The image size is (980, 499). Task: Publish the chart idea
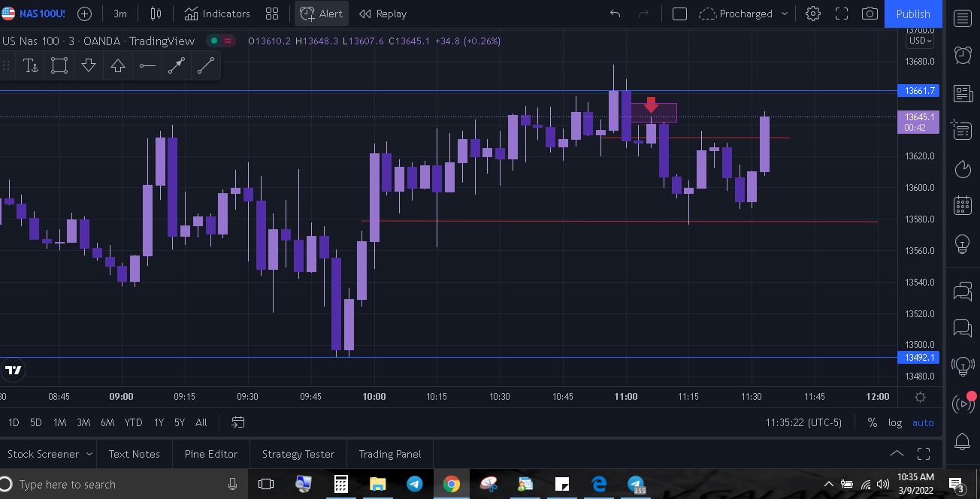coord(913,14)
